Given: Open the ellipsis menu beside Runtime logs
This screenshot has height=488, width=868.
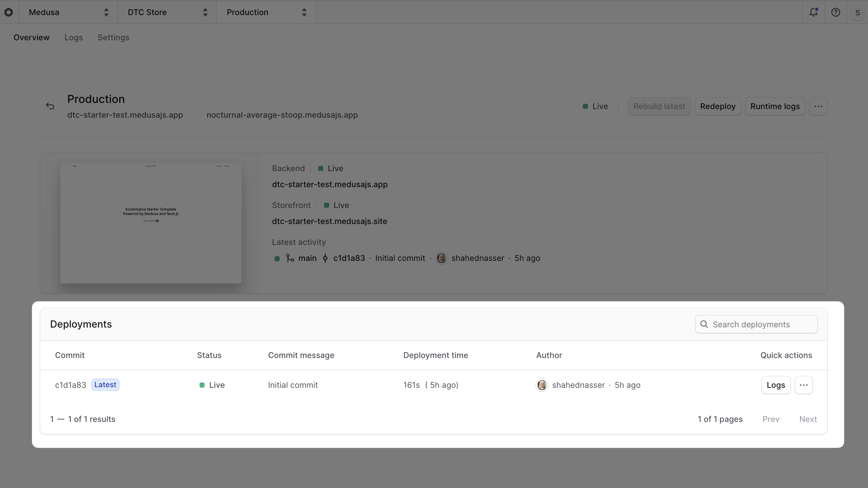Looking at the screenshot, I should (x=819, y=106).
